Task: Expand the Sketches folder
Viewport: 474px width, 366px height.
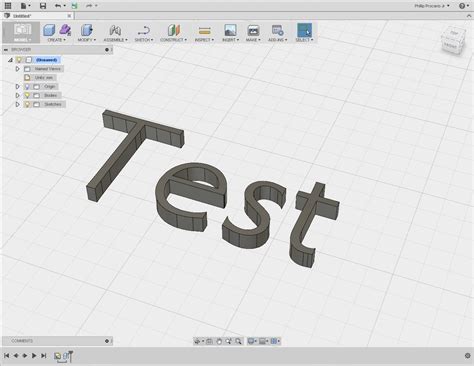Action: [18, 104]
